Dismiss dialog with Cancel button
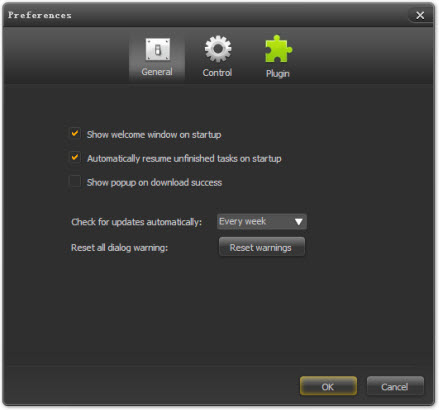Image resolution: width=439 pixels, height=410 pixels. pyautogui.click(x=395, y=386)
